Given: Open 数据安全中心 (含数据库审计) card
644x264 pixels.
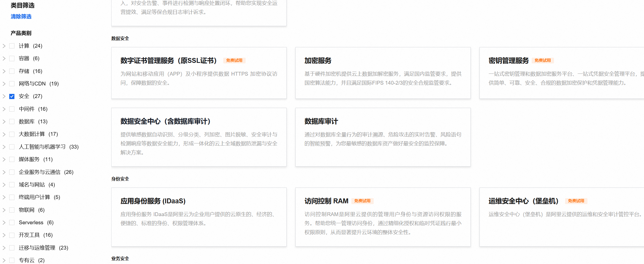Looking at the screenshot, I should [x=165, y=121].
